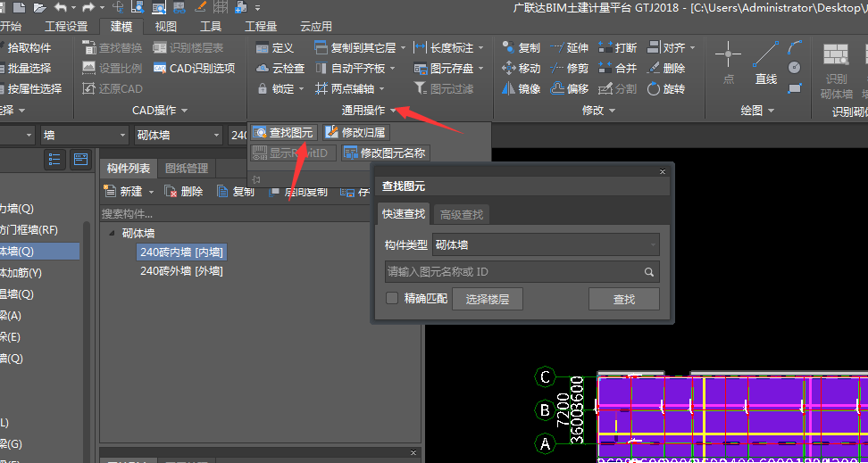Click the 查找图元 button
This screenshot has width=868, height=463.
pos(284,133)
